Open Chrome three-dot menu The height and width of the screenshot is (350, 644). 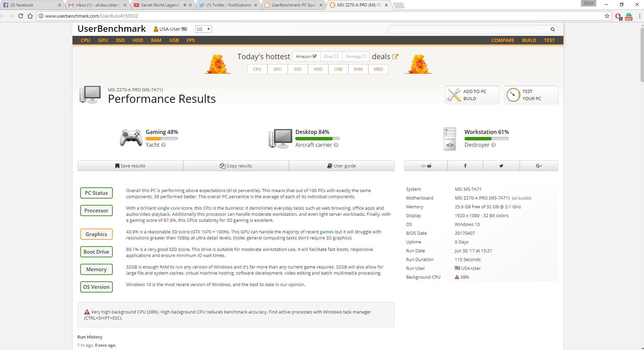(x=639, y=16)
